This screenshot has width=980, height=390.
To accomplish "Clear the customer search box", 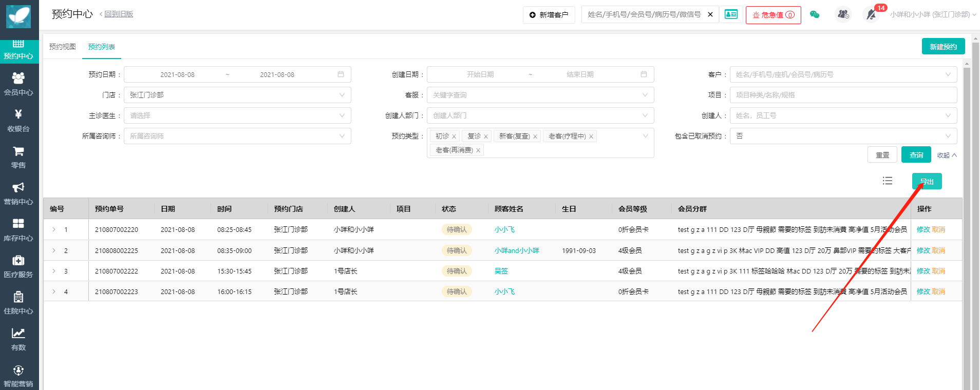I will coord(710,14).
